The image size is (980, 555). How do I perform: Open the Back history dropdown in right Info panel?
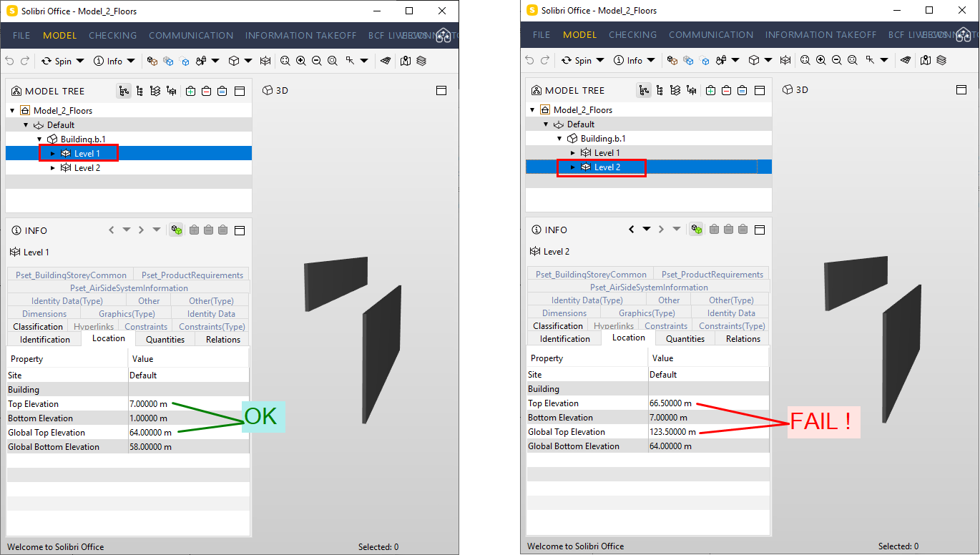[647, 230]
